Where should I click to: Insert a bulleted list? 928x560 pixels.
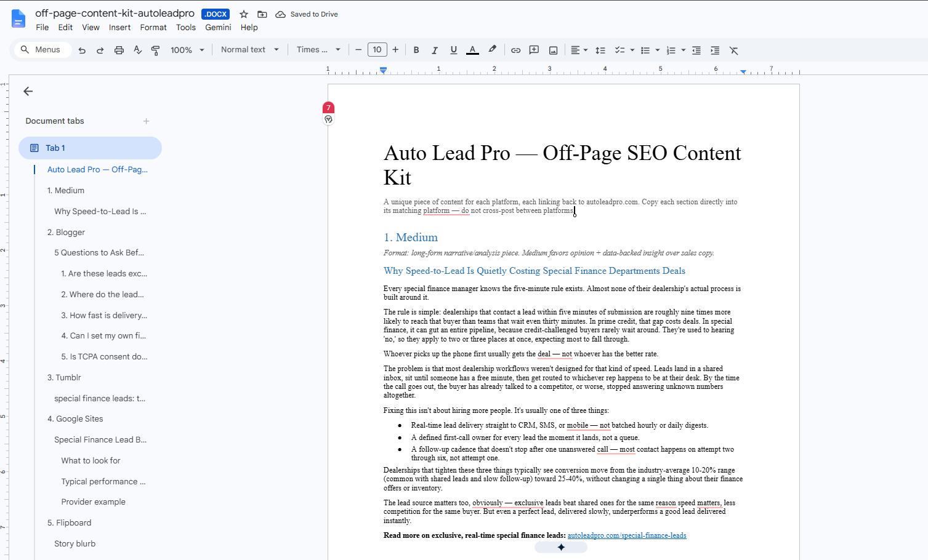coord(645,50)
